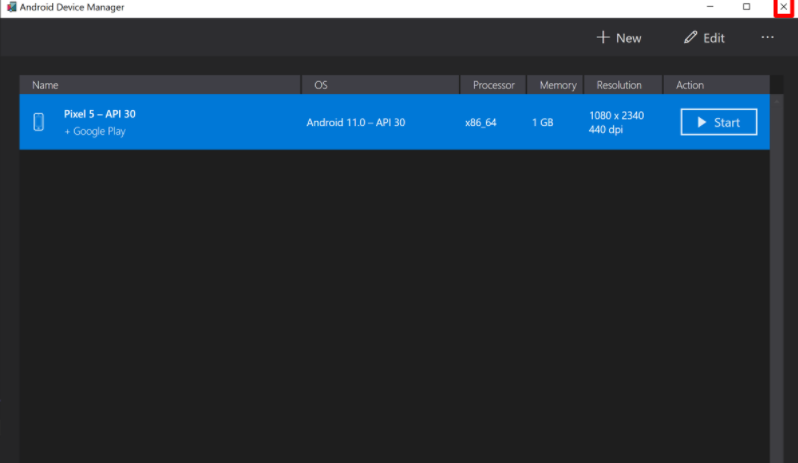Screen dimensions: 798x463
Task: Click the Action column header
Action: pos(717,85)
